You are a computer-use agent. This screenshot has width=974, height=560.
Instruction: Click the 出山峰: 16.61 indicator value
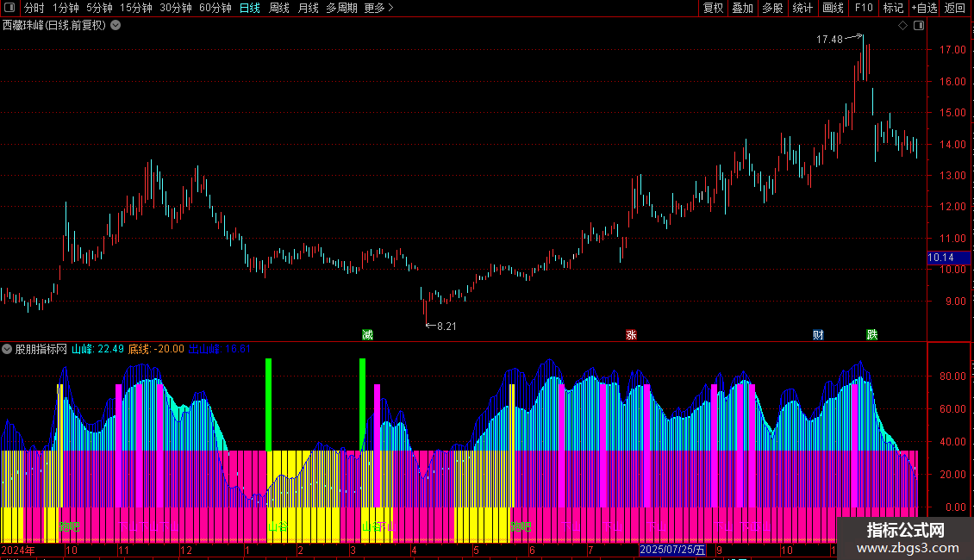[x=219, y=350]
